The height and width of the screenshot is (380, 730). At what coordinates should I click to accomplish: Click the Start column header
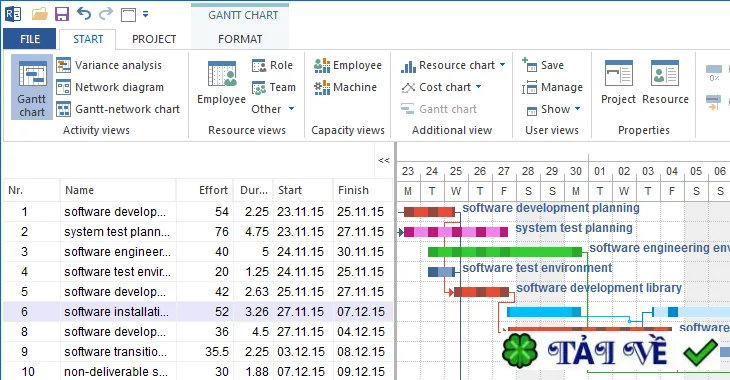303,190
